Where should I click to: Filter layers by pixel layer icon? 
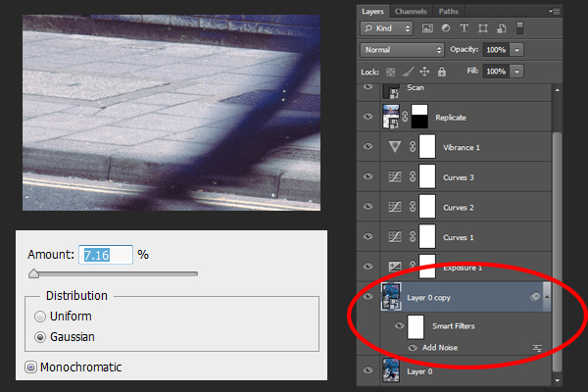(x=427, y=28)
